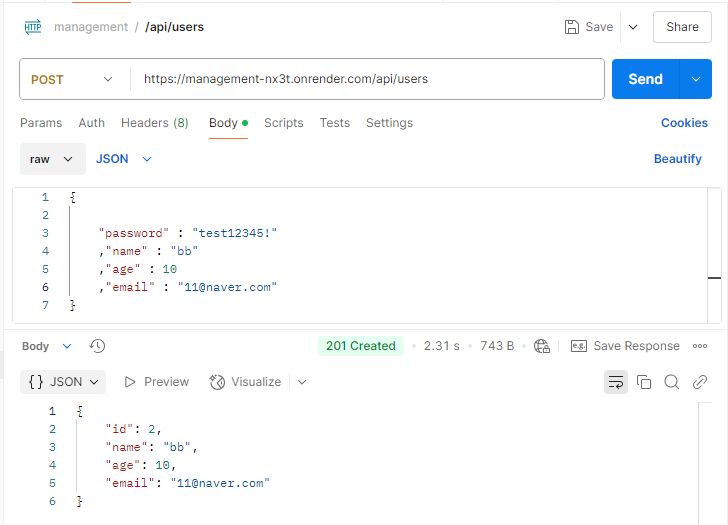Click into the request URL field
The height and width of the screenshot is (525, 728).
tap(367, 79)
